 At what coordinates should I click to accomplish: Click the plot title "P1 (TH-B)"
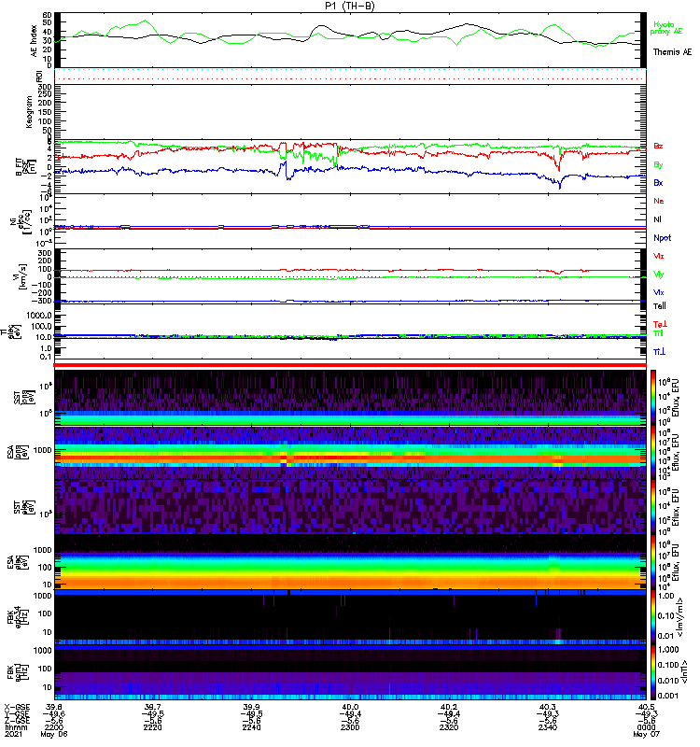(350, 6)
